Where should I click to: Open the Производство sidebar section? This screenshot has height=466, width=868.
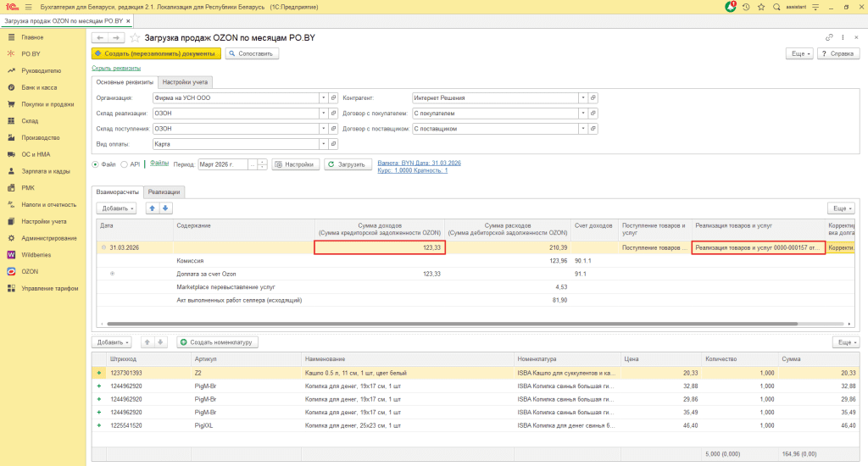pos(40,138)
